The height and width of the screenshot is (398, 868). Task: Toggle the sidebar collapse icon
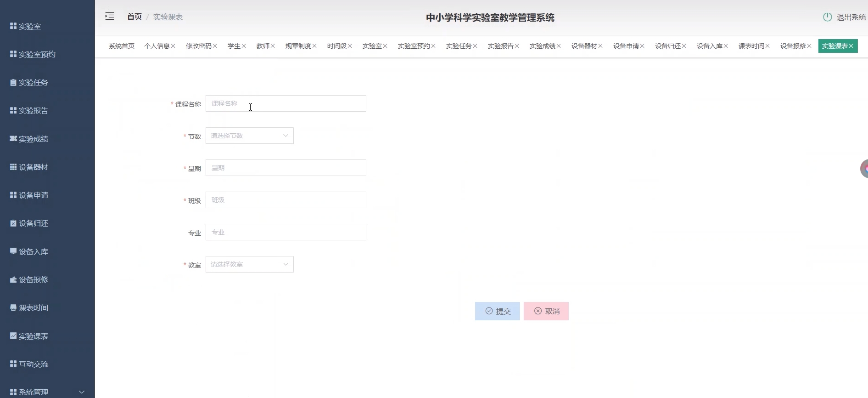coord(110,17)
